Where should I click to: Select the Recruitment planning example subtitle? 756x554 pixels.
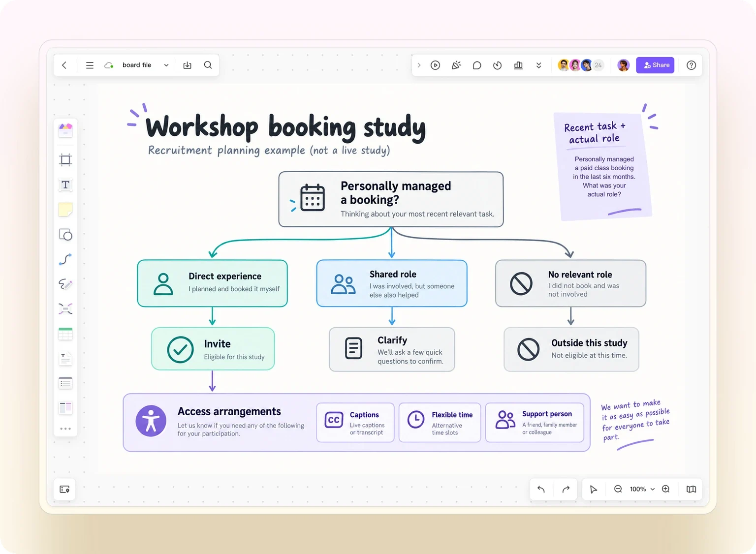click(269, 150)
